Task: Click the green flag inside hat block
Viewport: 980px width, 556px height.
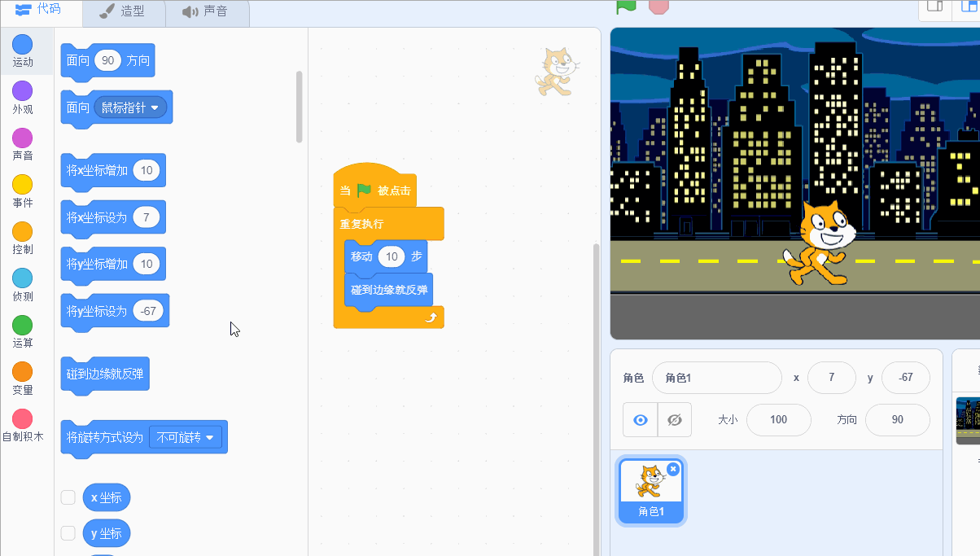Action: [364, 190]
